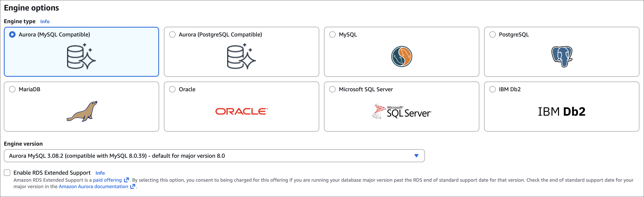This screenshot has width=644, height=197.
Task: Follow the paid offering link
Action: coord(108,180)
